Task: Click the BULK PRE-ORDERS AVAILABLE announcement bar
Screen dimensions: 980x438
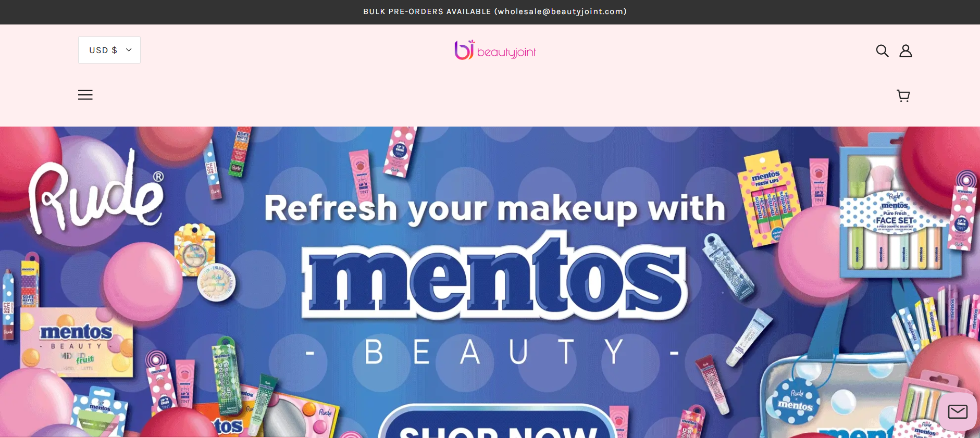Action: tap(495, 11)
